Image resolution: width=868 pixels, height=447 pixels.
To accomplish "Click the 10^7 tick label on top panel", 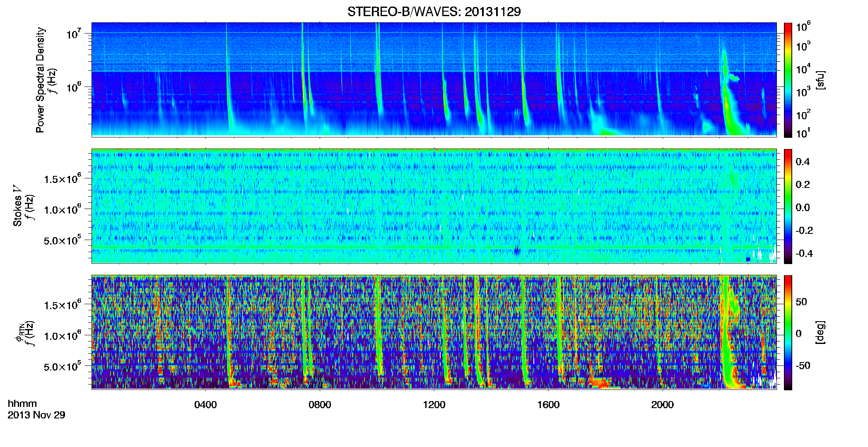I will click(x=74, y=34).
